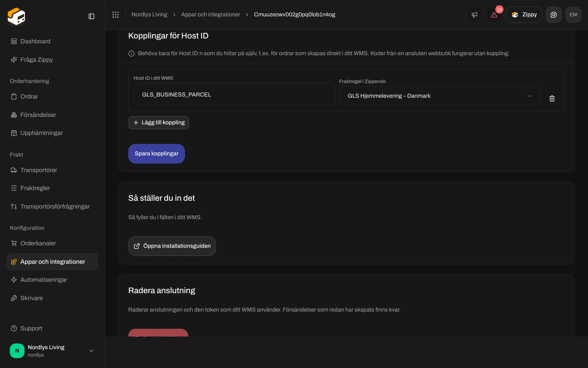Click the Cmuuzeowv002g0pq0lob1n4og breadcrumb
Viewport: 588px width, 368px height.
pyautogui.click(x=294, y=15)
